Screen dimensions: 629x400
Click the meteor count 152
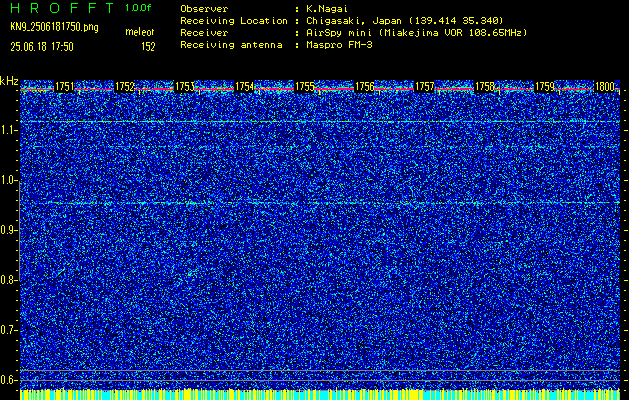click(148, 47)
